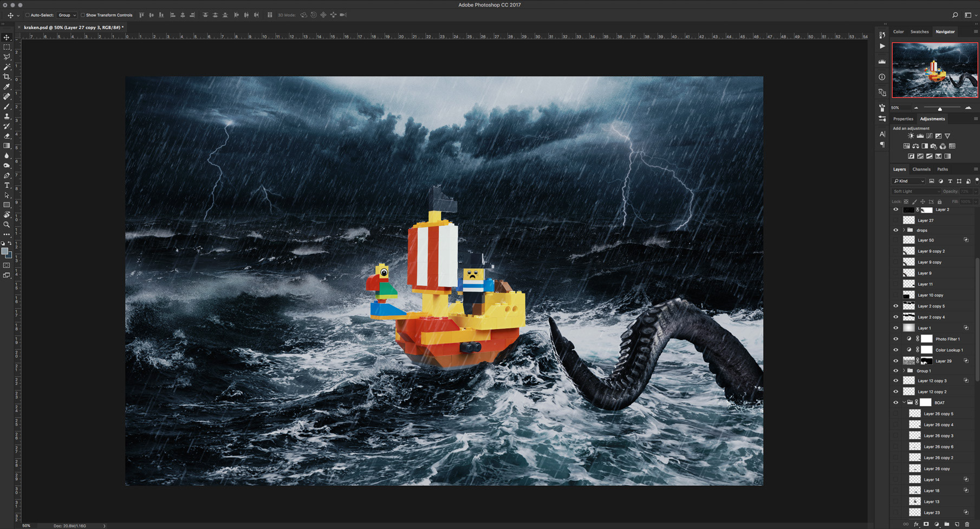Open the Soft Light blend mode dropdown
This screenshot has width=980, height=529.
[x=916, y=191]
